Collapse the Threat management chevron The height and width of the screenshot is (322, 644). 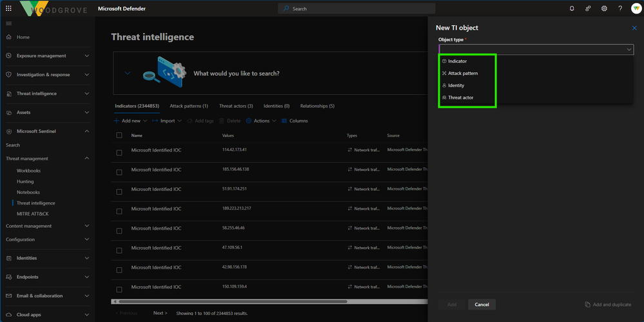click(86, 158)
